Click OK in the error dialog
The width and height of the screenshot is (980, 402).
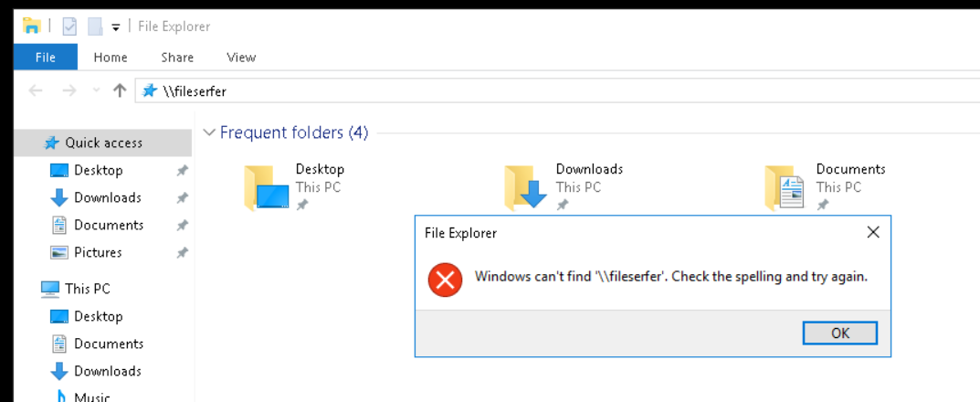pos(840,333)
